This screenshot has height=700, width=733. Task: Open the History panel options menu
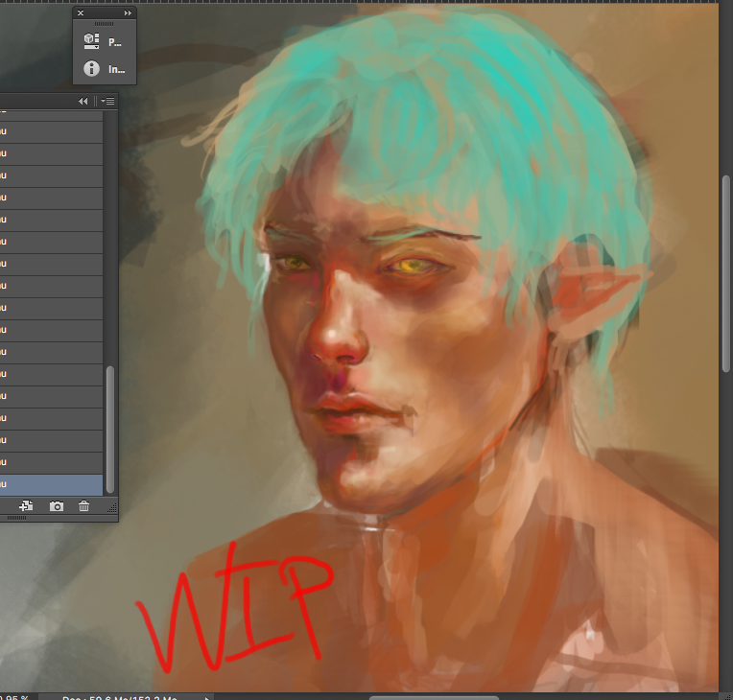(108, 101)
